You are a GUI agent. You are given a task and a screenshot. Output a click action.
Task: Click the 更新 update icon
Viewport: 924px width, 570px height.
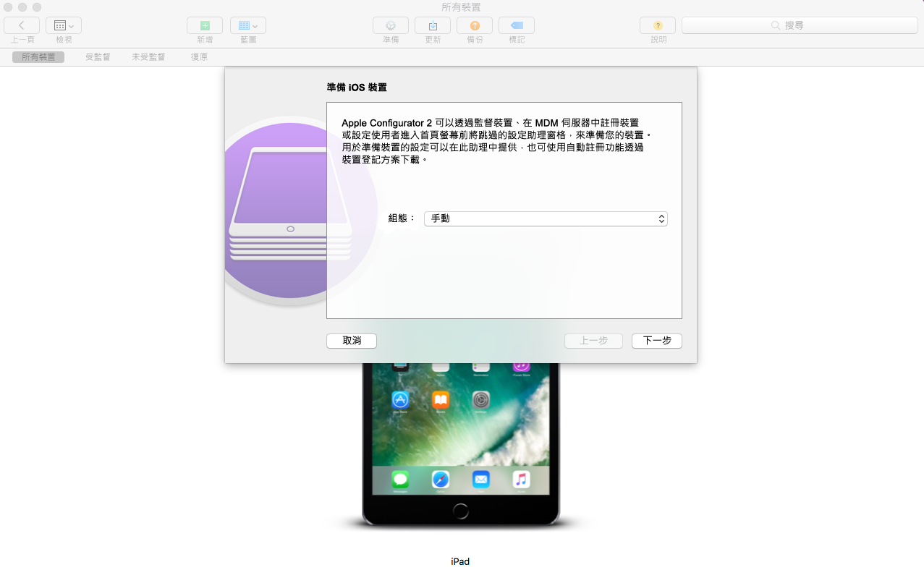coord(433,25)
